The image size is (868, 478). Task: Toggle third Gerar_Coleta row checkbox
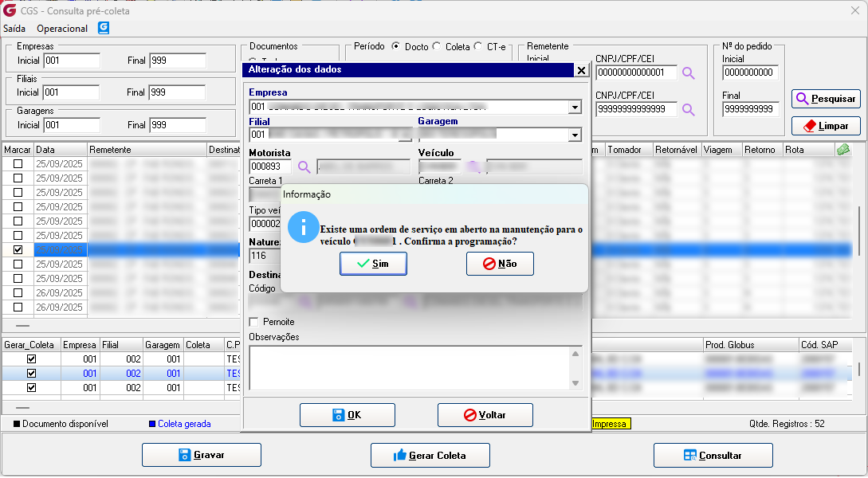pyautogui.click(x=32, y=388)
